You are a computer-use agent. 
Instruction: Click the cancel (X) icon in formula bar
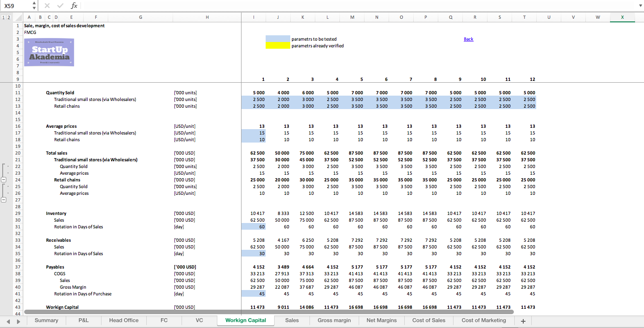coord(47,5)
